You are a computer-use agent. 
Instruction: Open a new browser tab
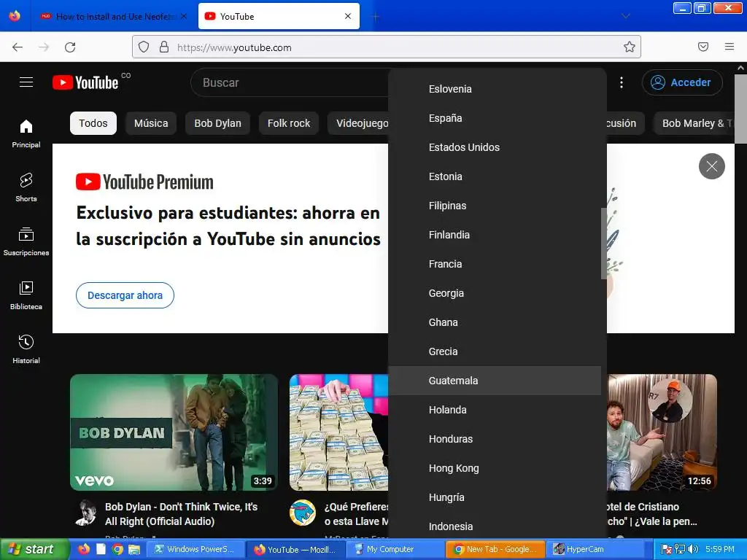[376, 17]
